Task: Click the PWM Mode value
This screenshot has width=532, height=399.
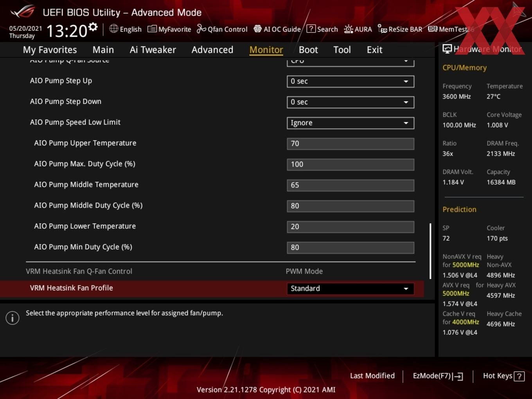Action: [304, 271]
